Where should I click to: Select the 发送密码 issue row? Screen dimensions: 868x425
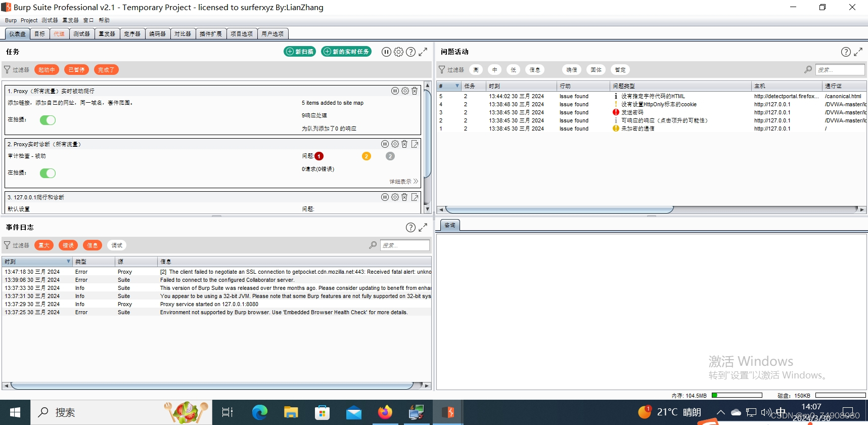coord(651,112)
